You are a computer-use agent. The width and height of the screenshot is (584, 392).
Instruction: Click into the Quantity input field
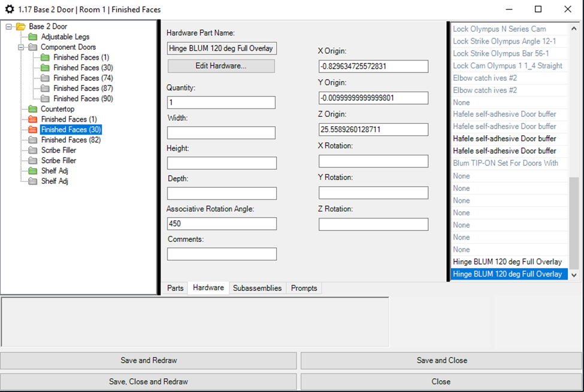(x=221, y=103)
